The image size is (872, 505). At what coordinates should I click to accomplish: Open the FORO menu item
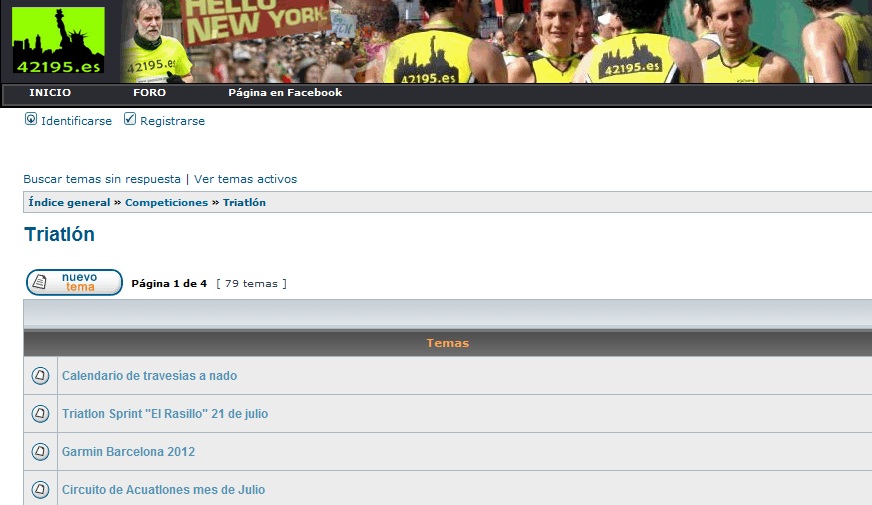click(150, 93)
